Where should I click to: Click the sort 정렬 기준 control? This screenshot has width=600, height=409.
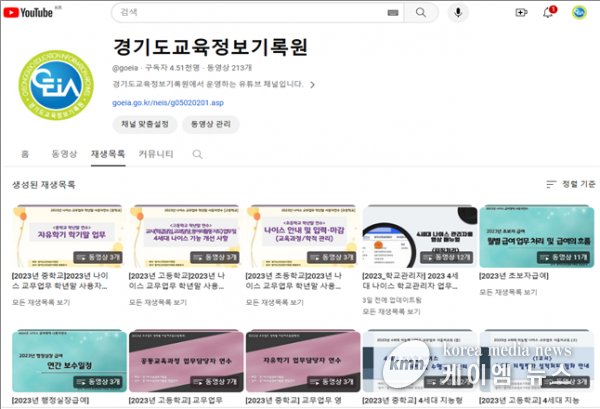pyautogui.click(x=571, y=184)
